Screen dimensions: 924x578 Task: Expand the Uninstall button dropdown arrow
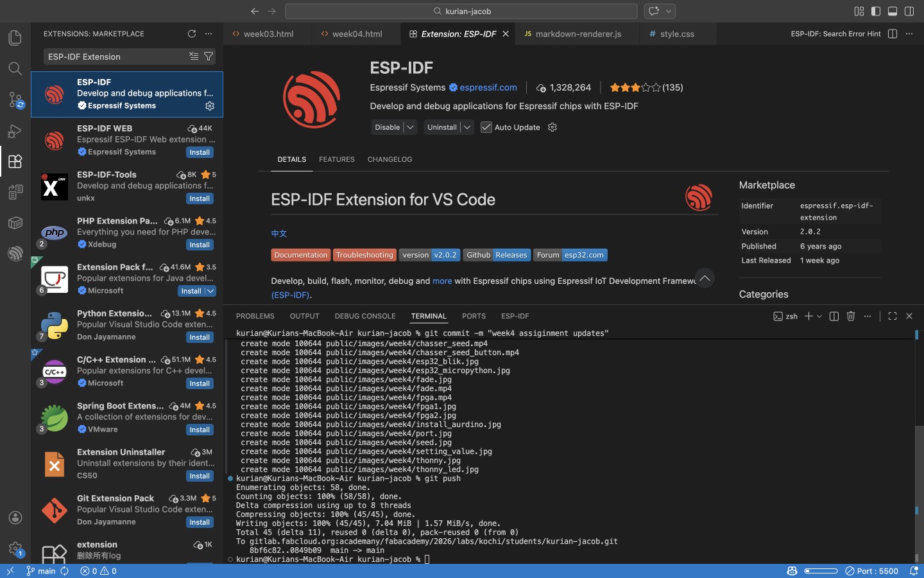tap(467, 127)
